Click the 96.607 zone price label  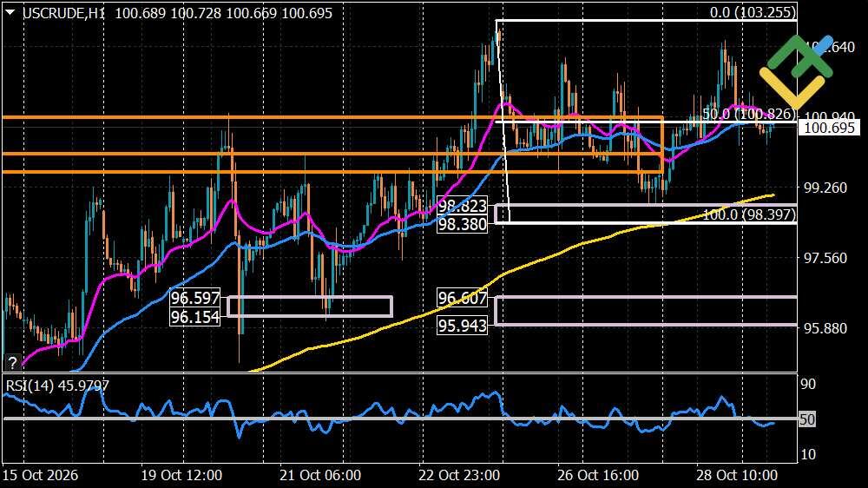(463, 298)
